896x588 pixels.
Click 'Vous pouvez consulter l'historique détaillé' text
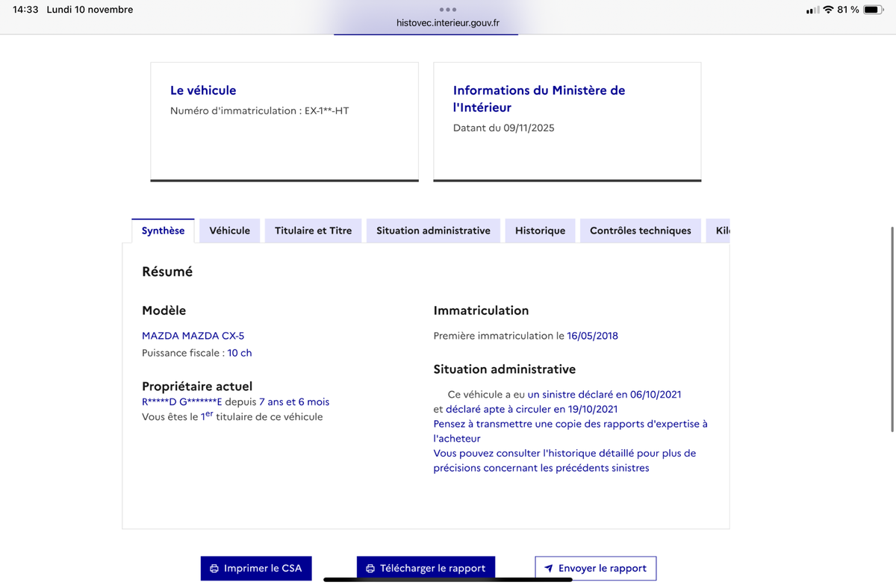(564, 460)
